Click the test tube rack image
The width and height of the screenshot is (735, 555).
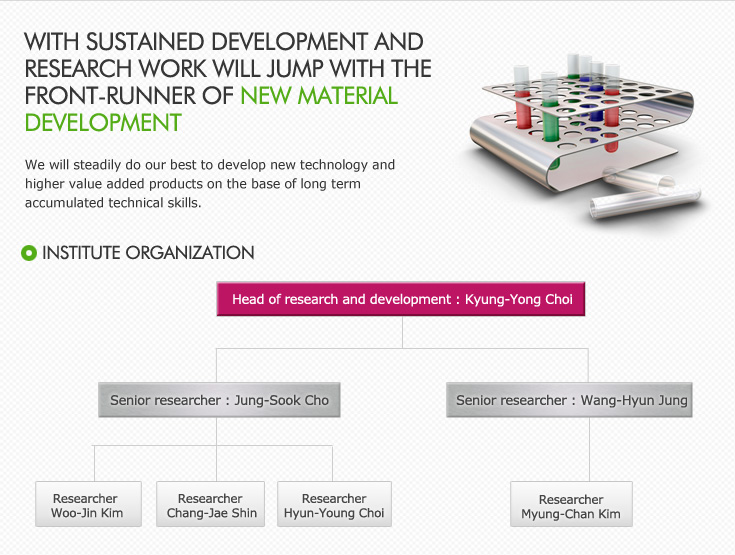(x=586, y=136)
